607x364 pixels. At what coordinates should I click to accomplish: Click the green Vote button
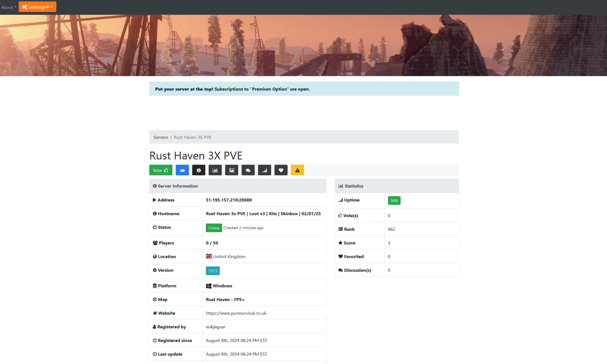tap(161, 170)
